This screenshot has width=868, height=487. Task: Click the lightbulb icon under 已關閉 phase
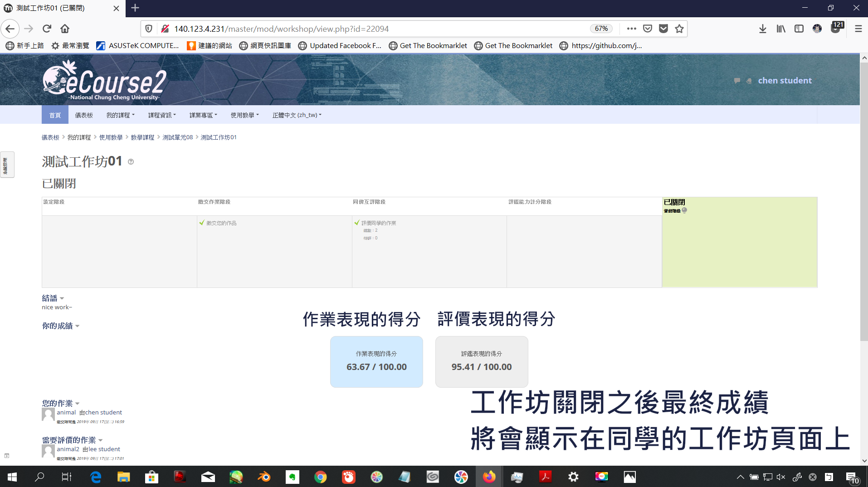coord(685,210)
